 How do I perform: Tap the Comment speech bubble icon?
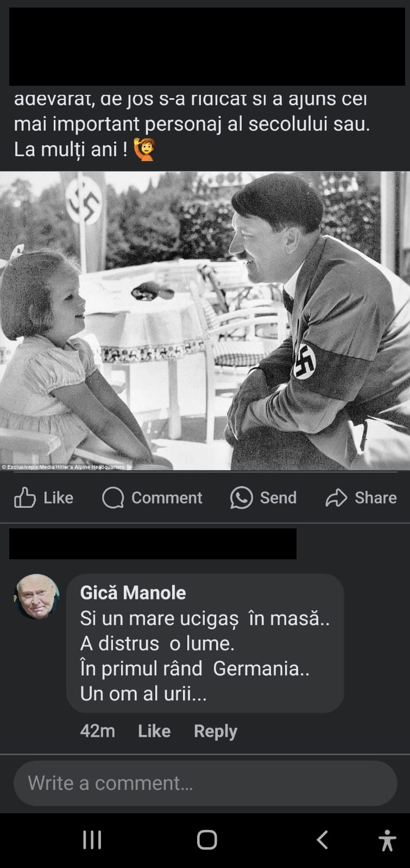point(113,497)
